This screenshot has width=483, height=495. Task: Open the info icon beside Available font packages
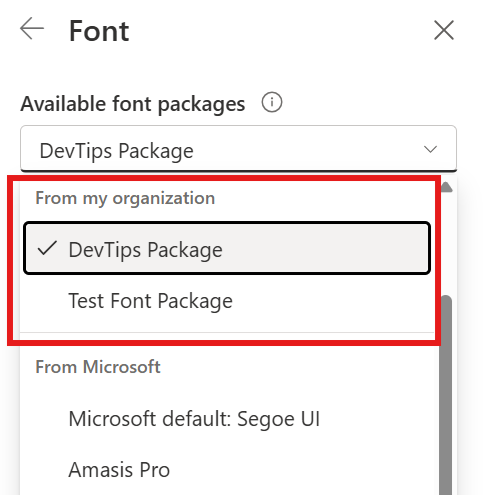tap(272, 102)
